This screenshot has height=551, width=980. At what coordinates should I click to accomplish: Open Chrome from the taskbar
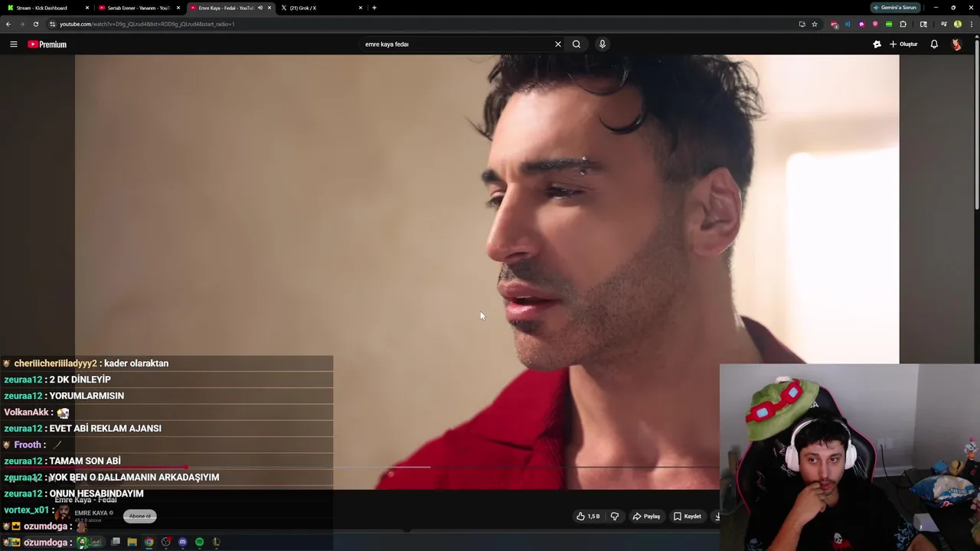(x=149, y=542)
